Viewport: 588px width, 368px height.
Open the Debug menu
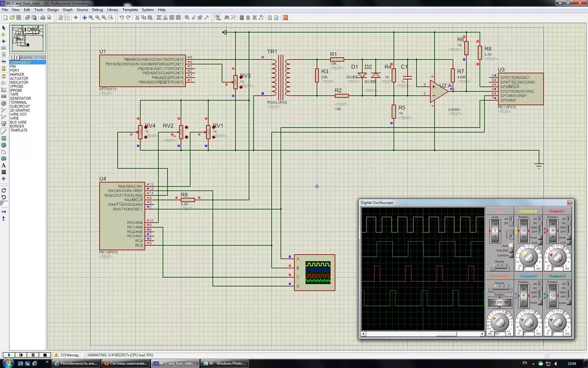coord(97,10)
